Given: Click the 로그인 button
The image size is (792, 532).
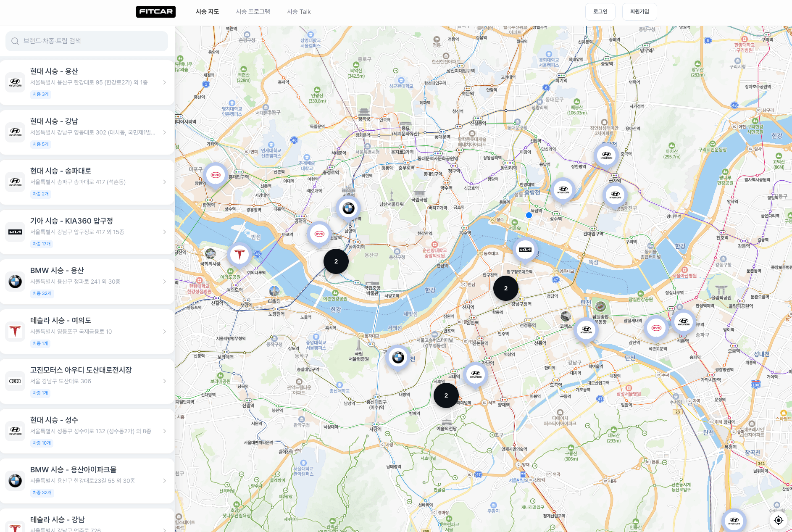Looking at the screenshot, I should (600, 12).
